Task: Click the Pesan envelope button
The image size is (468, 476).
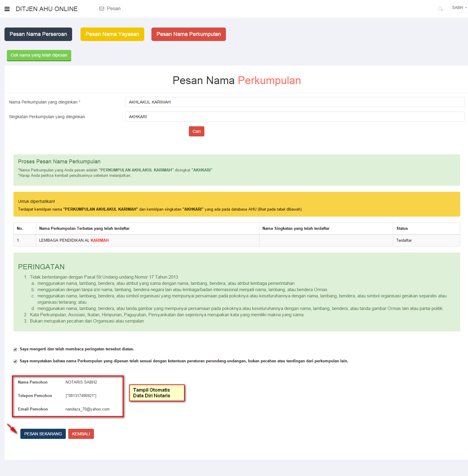Action: [x=110, y=9]
